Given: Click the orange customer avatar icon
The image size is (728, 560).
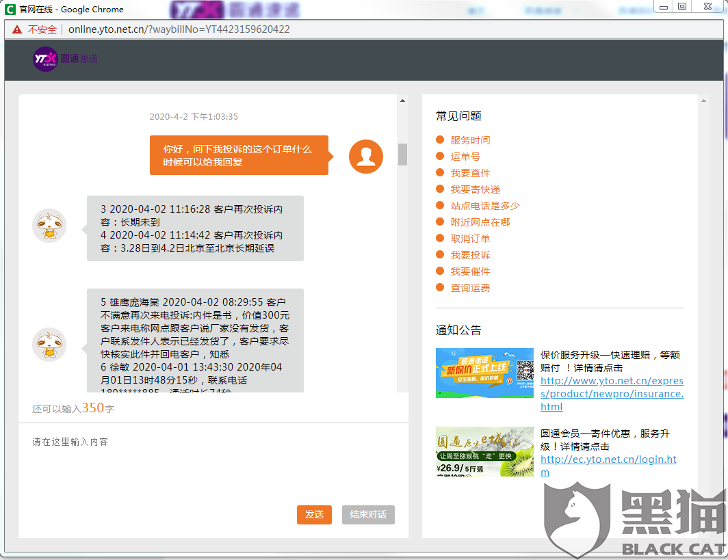Looking at the screenshot, I should (x=365, y=157).
